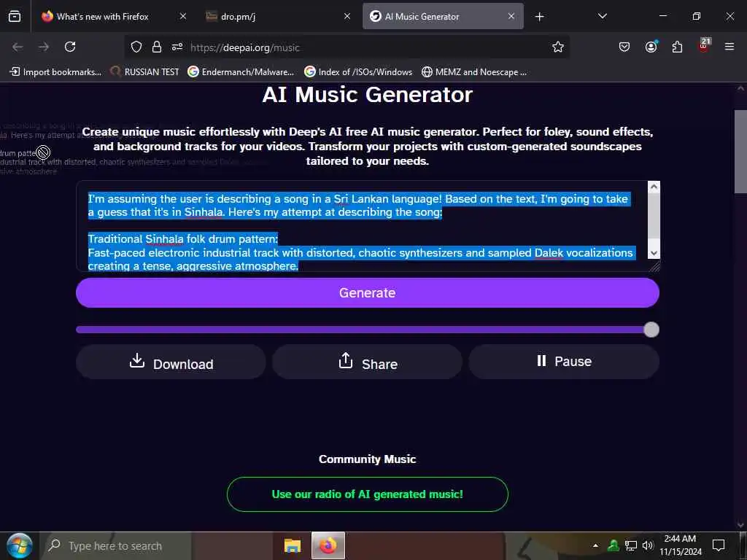The width and height of the screenshot is (747, 560).
Task: Download the generated music
Action: pos(171,362)
